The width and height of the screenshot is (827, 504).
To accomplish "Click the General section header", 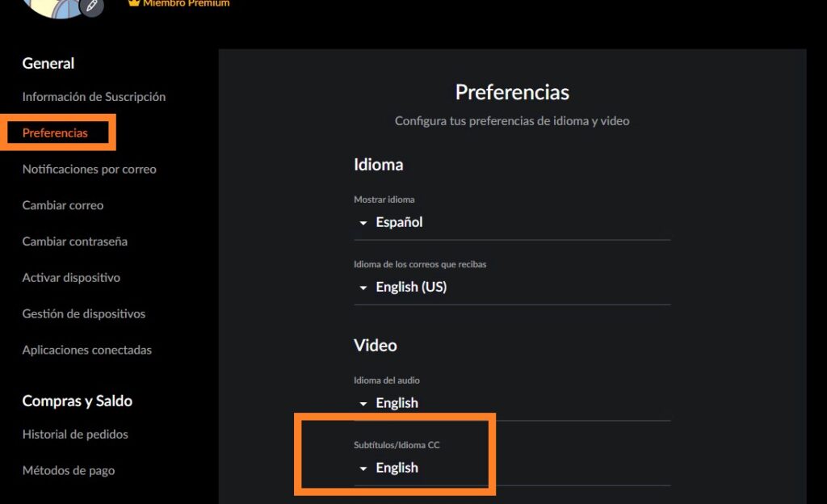I will tap(48, 63).
